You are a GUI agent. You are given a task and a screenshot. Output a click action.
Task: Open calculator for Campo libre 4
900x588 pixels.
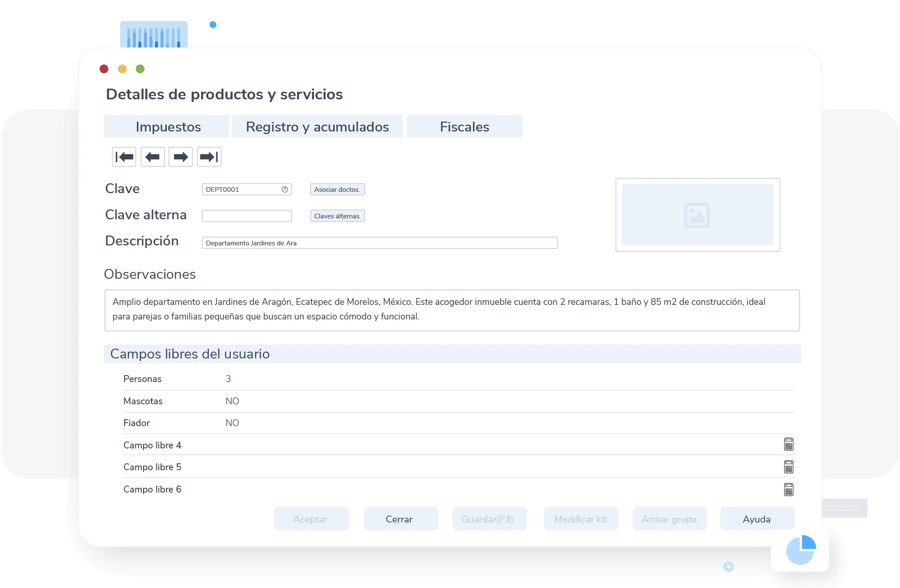pyautogui.click(x=789, y=444)
